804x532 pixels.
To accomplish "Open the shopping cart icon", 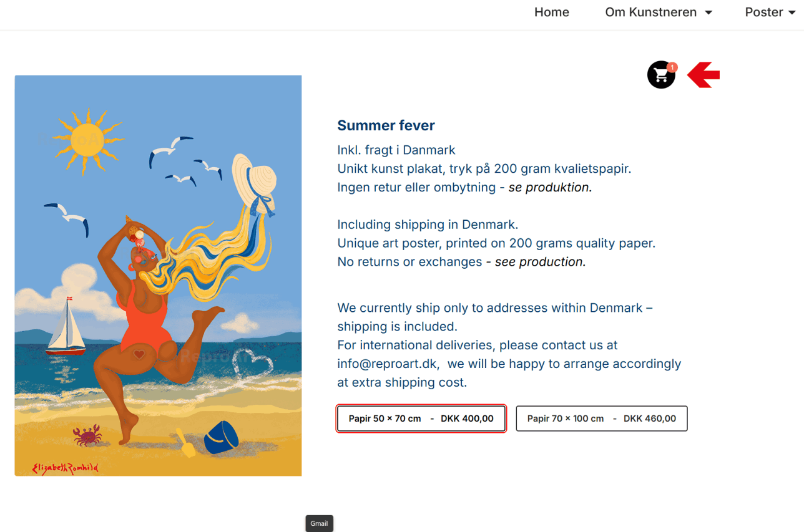I will pyautogui.click(x=661, y=75).
